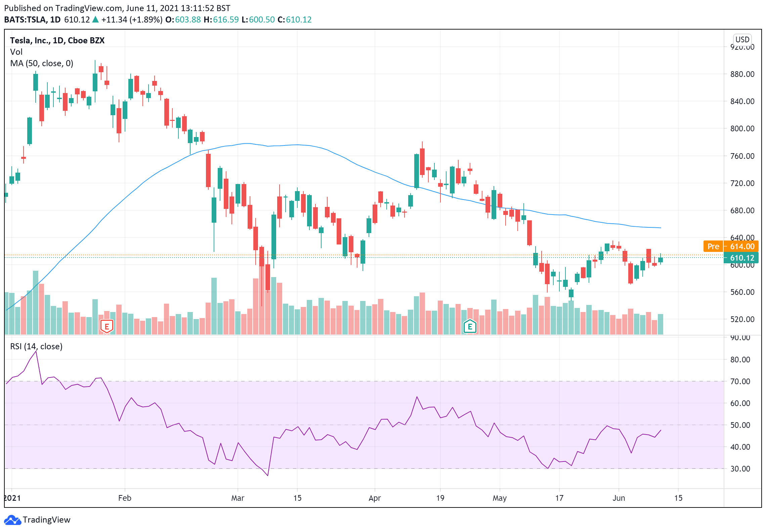Click the Published on TradingView.com header line
The width and height of the screenshot is (766, 532).
coord(117,8)
